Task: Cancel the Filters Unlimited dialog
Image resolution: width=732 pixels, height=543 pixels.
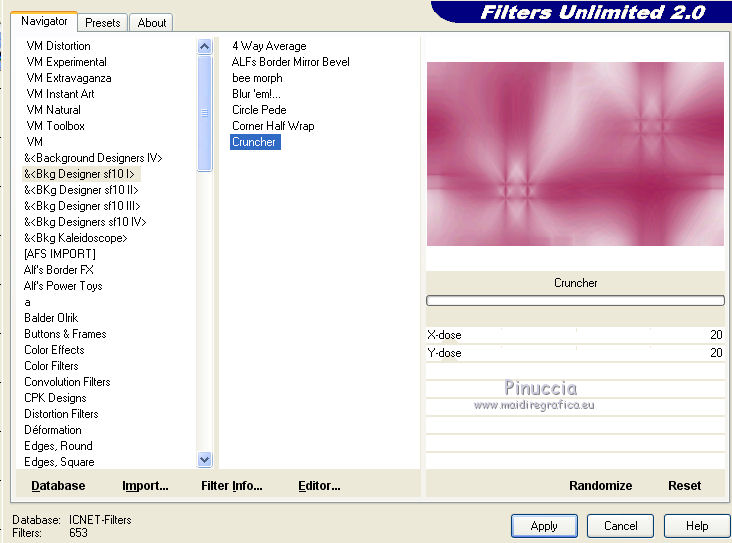Action: tap(620, 526)
